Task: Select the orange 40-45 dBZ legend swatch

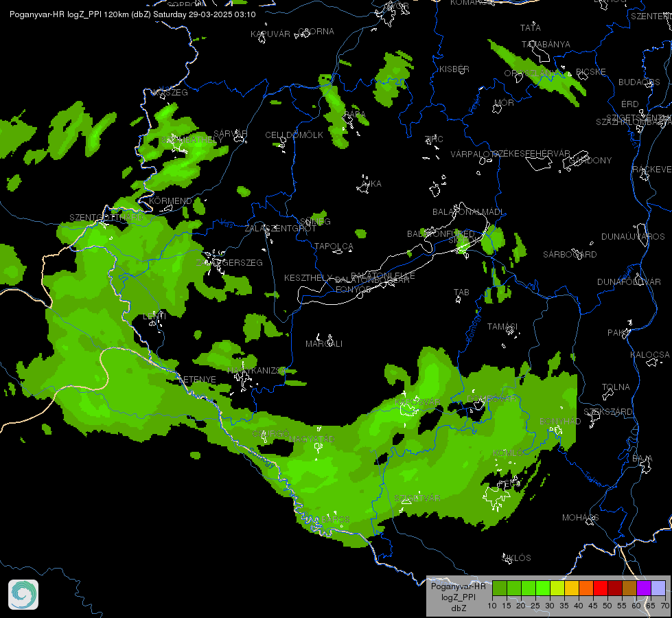Action: click(586, 588)
